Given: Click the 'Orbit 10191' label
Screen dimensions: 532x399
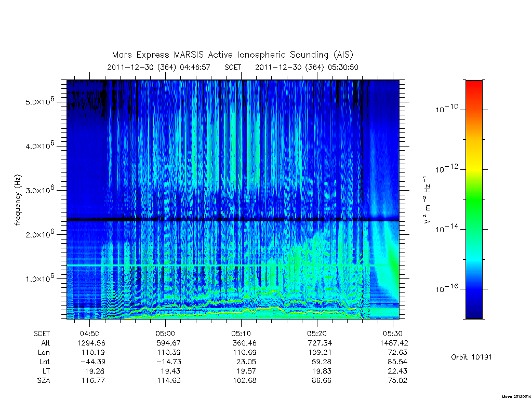Looking at the screenshot, I should pyautogui.click(x=471, y=357).
